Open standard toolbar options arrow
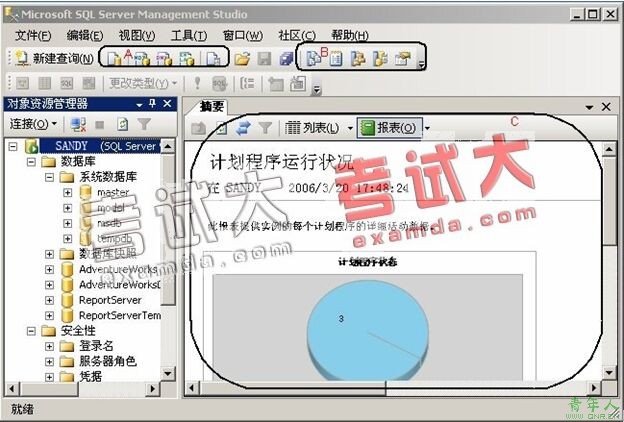Image resolution: width=624 pixels, height=422 pixels. pyautogui.click(x=421, y=64)
